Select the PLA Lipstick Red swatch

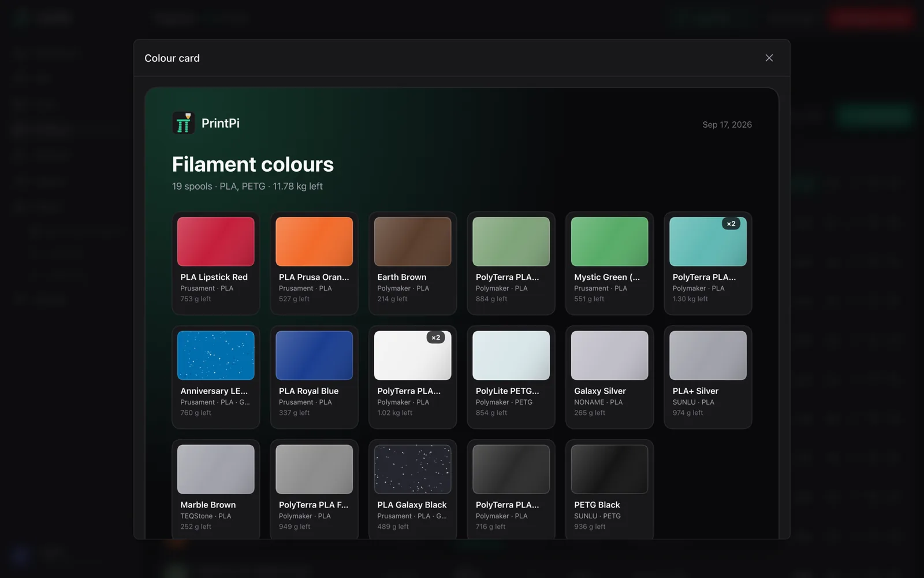click(x=216, y=242)
